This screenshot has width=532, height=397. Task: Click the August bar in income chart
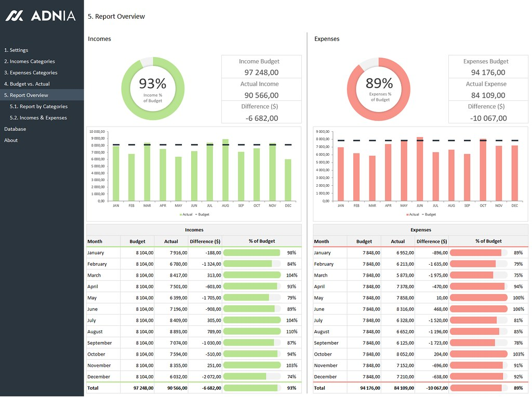click(x=225, y=171)
